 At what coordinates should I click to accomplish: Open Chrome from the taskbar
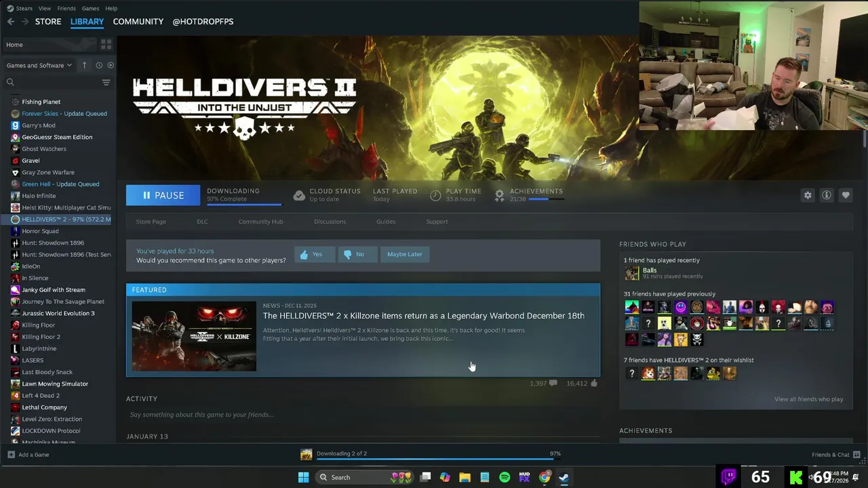(x=545, y=477)
